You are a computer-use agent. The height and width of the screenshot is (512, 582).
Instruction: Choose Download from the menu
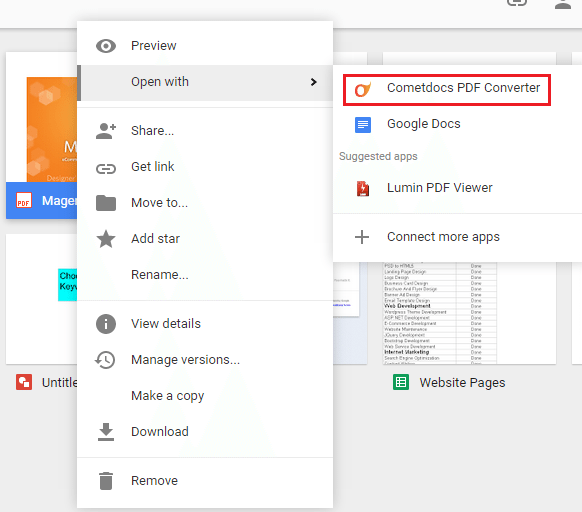coord(205,432)
